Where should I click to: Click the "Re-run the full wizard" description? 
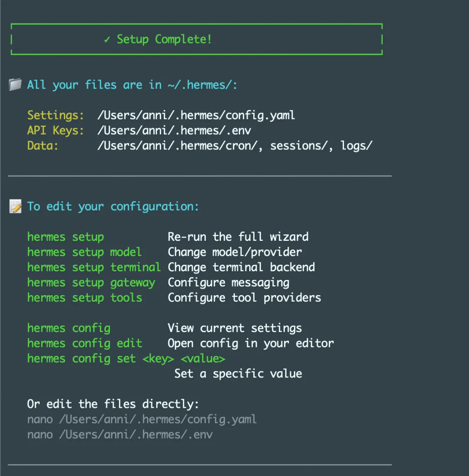pyautogui.click(x=238, y=237)
